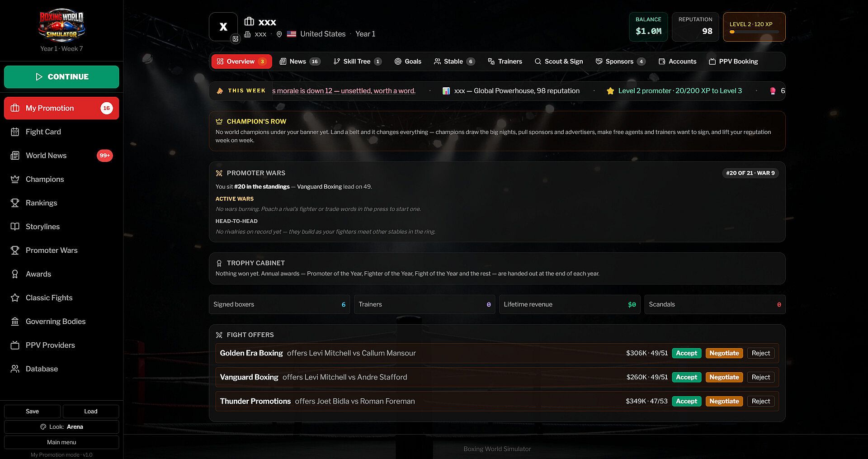Screen dimensions: 868x459
Task: Click the Champion's Row crown icon
Action: pyautogui.click(x=219, y=122)
